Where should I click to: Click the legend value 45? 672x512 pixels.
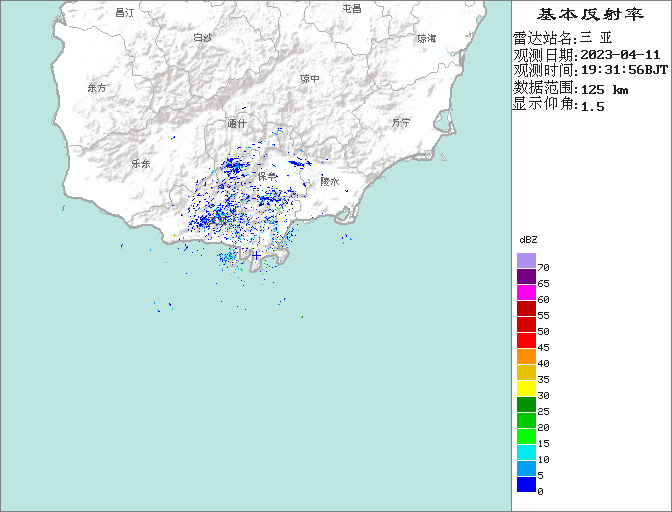(543, 347)
